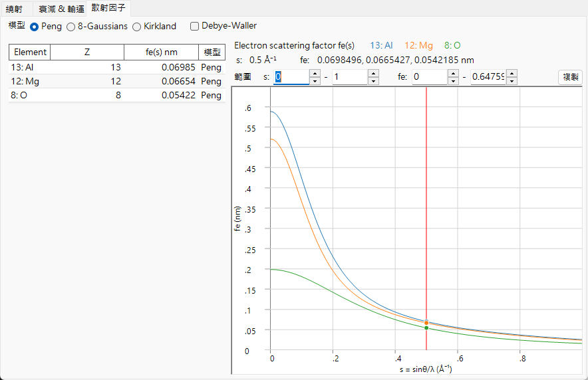Viewport: 588px width, 380px height.
Task: Decrease the s range maximum value
Action: [373, 80]
